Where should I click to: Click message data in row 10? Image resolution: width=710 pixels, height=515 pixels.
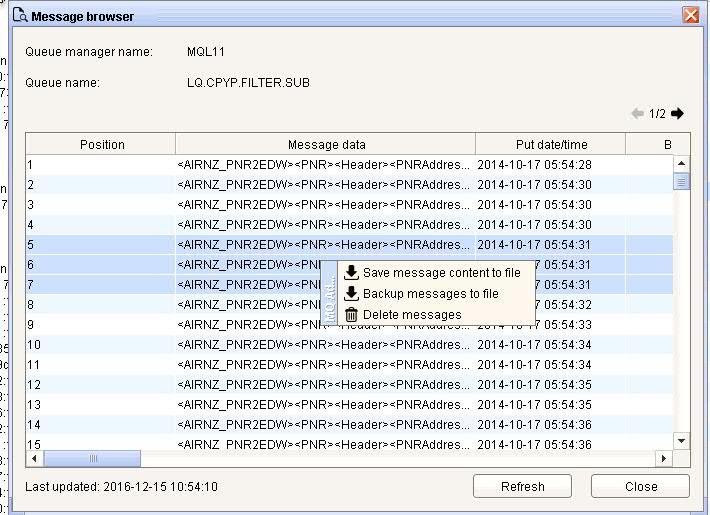[324, 345]
